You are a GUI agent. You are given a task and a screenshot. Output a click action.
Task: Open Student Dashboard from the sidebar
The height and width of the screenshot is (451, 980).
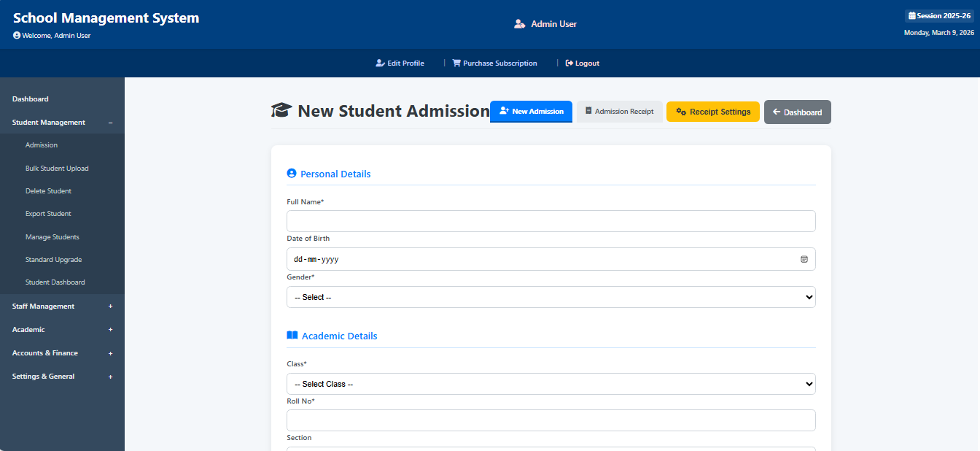click(55, 282)
